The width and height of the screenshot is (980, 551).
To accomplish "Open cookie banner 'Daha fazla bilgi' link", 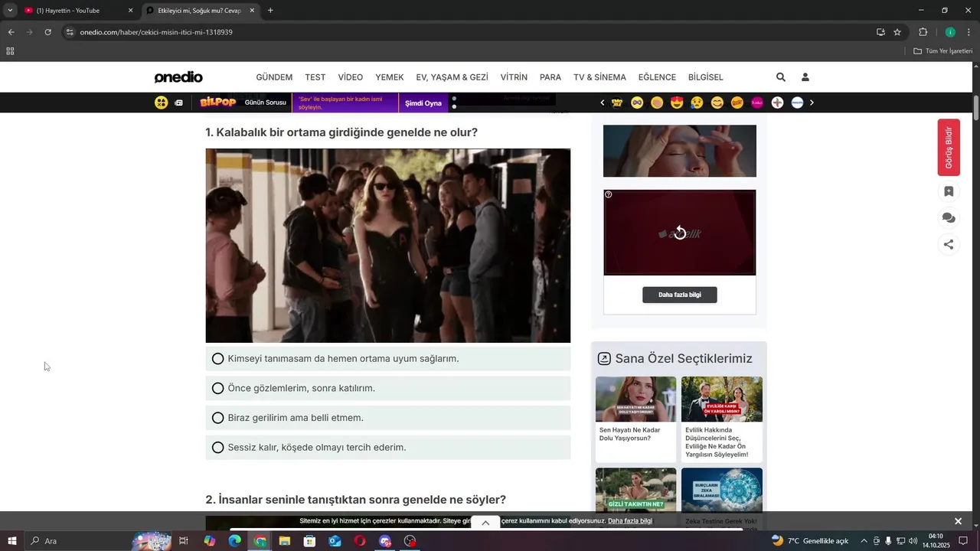I will 630,521.
